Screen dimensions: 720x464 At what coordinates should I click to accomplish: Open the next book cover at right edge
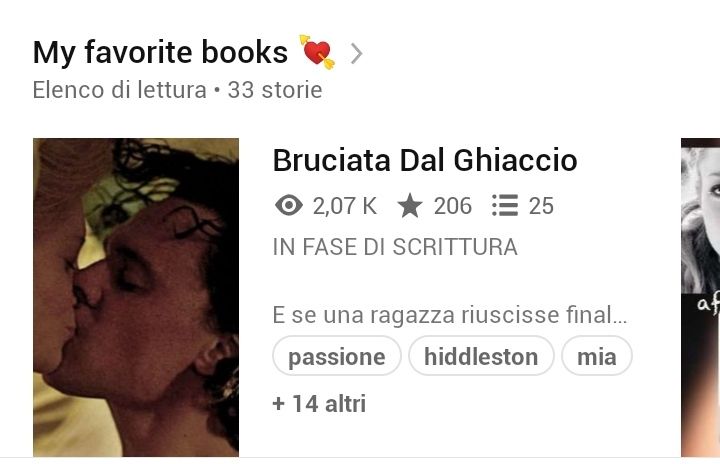click(x=700, y=297)
